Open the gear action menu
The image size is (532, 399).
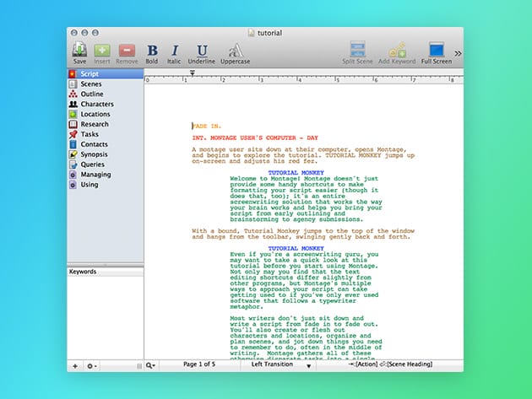pyautogui.click(x=91, y=366)
